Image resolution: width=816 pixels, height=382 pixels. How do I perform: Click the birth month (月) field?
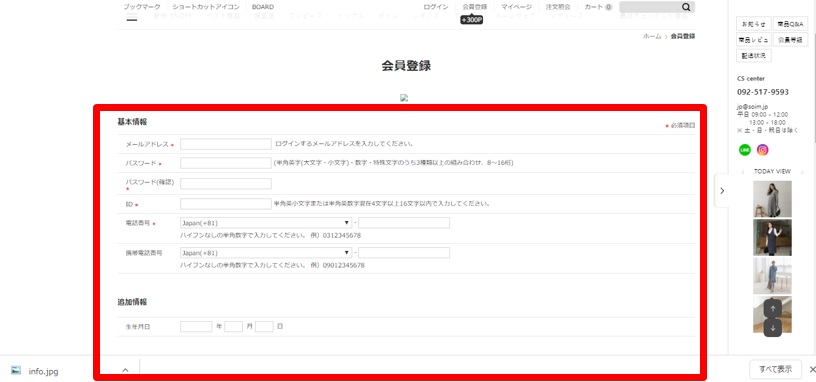coord(234,326)
